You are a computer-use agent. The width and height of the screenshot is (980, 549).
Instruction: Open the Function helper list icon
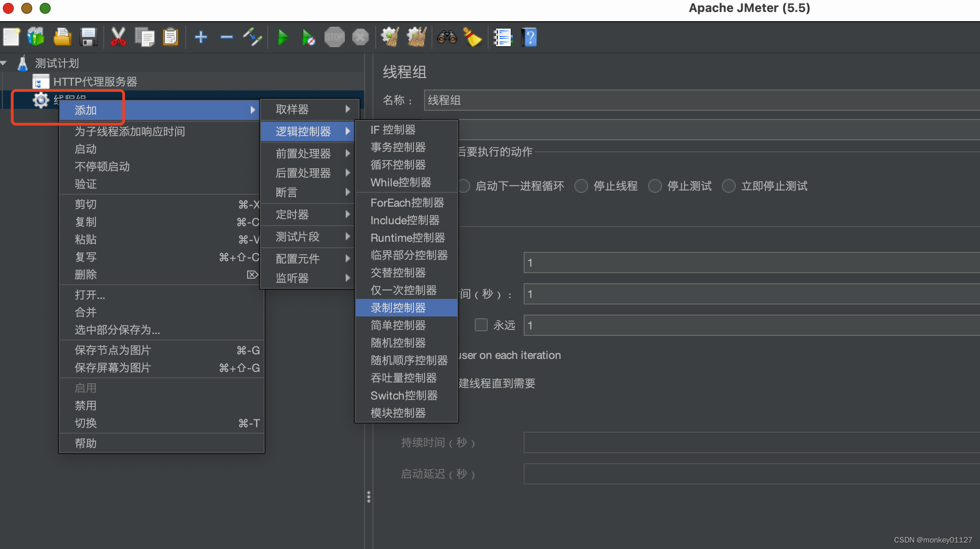502,37
